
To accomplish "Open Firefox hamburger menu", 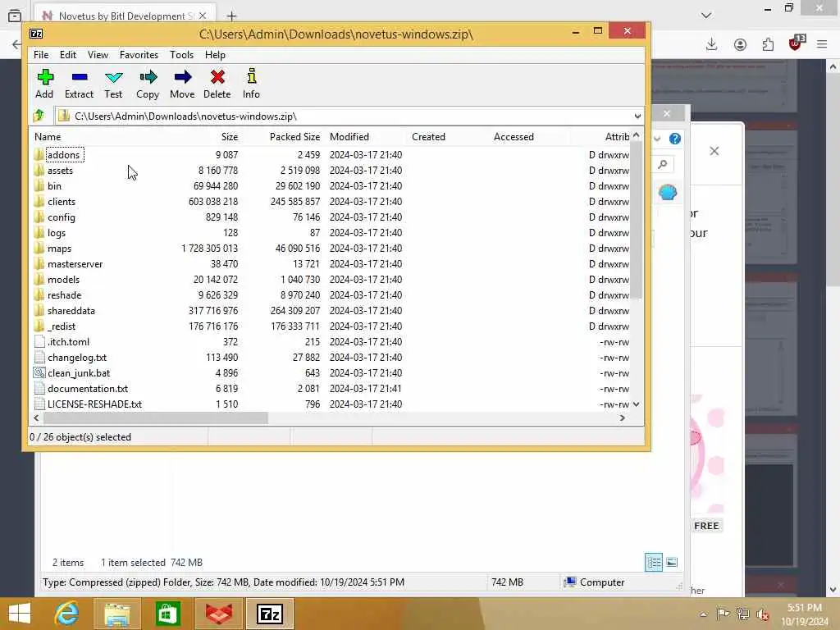I will click(822, 44).
